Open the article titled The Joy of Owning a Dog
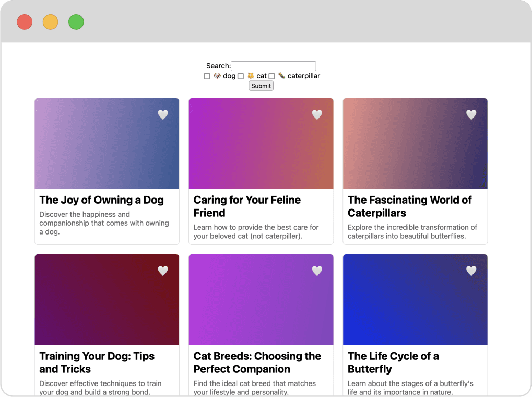The height and width of the screenshot is (397, 532). click(101, 200)
